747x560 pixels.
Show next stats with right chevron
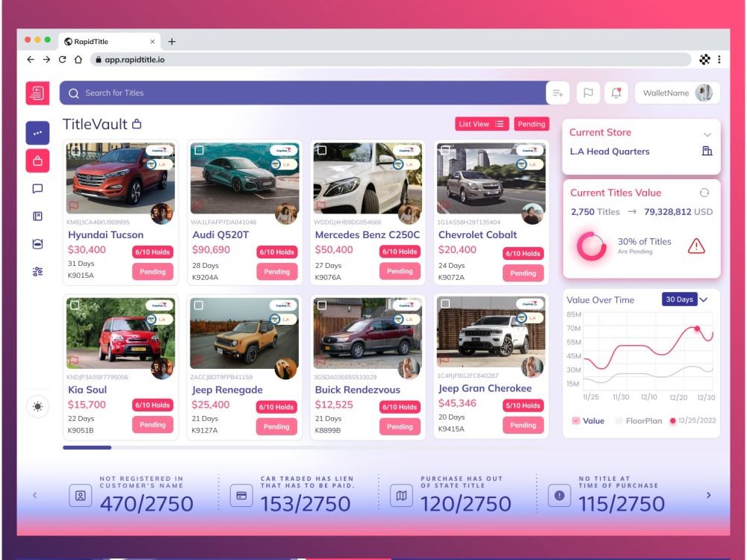point(708,495)
